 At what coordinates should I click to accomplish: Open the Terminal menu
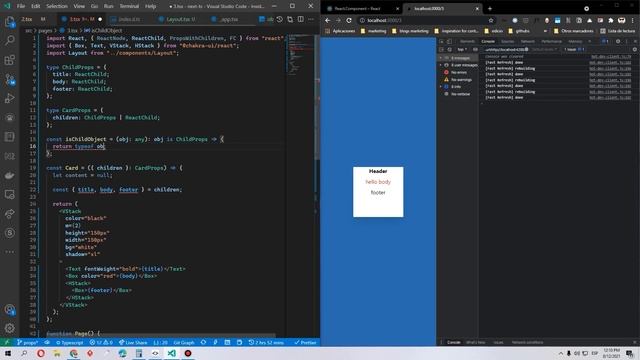129,6
